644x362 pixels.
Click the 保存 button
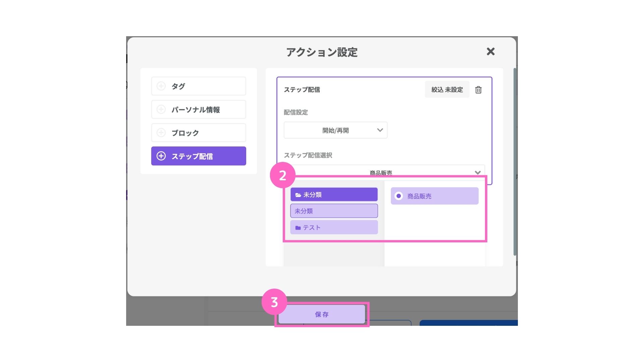pyautogui.click(x=322, y=314)
